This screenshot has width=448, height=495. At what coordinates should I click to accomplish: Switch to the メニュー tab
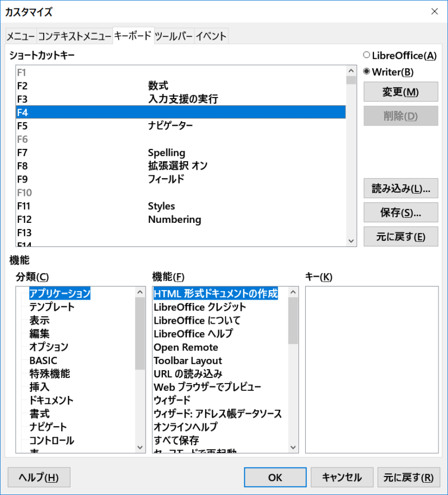pyautogui.click(x=21, y=36)
